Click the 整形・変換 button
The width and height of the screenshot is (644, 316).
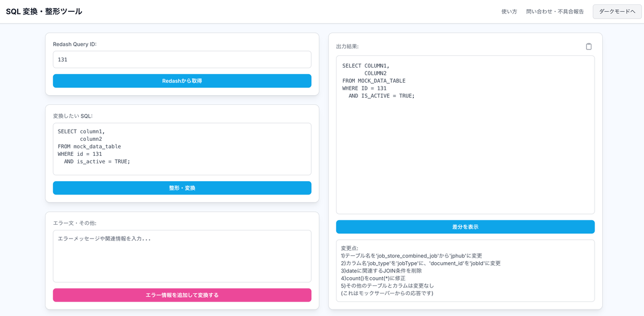point(182,188)
